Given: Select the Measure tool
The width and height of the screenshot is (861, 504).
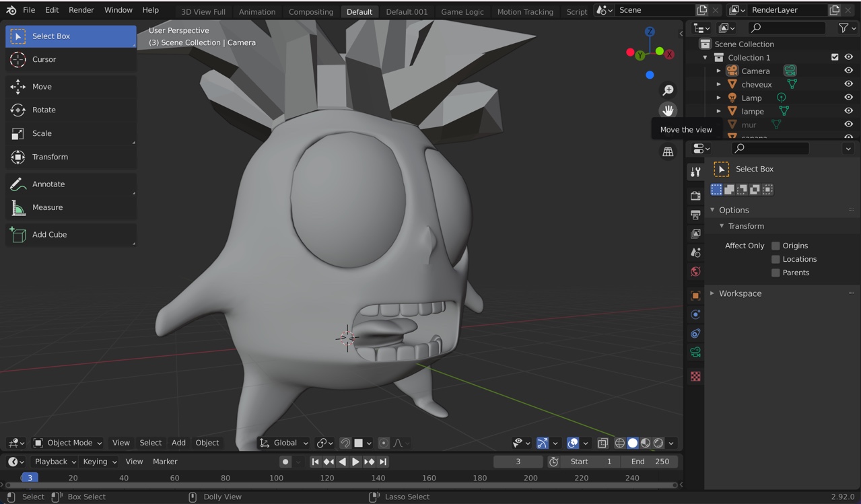Looking at the screenshot, I should click(71, 207).
